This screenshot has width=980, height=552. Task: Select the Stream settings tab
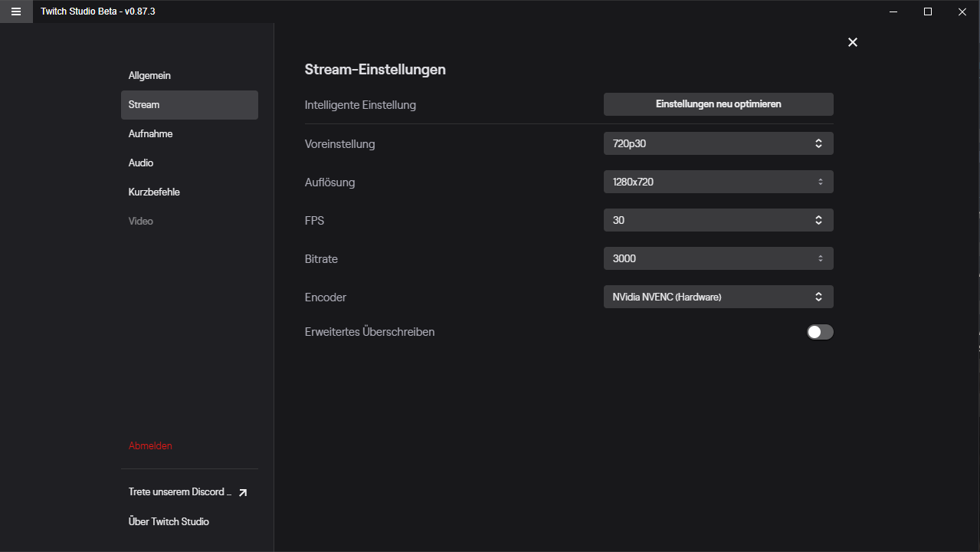point(188,105)
